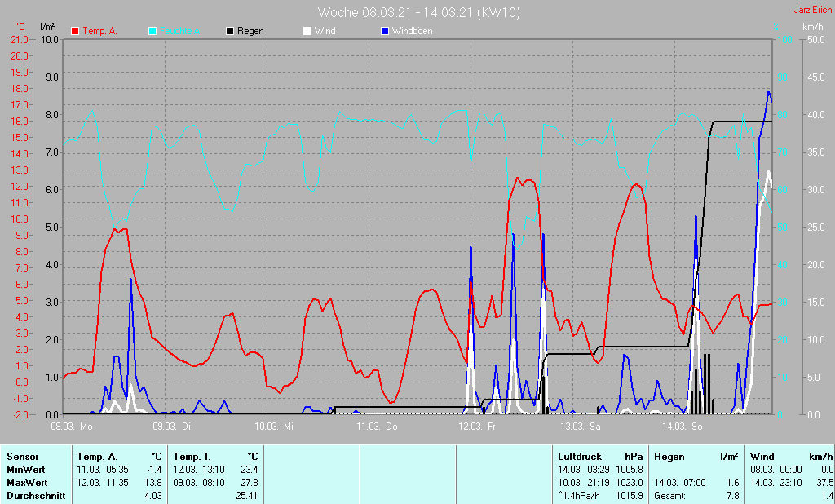Select the 'Windböen' legend label
The image size is (835, 504).
pos(412,32)
